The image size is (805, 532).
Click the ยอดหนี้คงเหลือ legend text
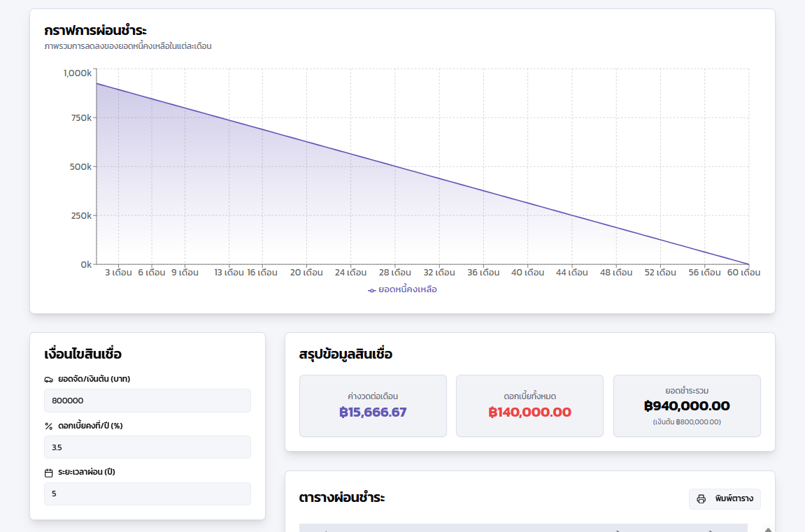[408, 289]
